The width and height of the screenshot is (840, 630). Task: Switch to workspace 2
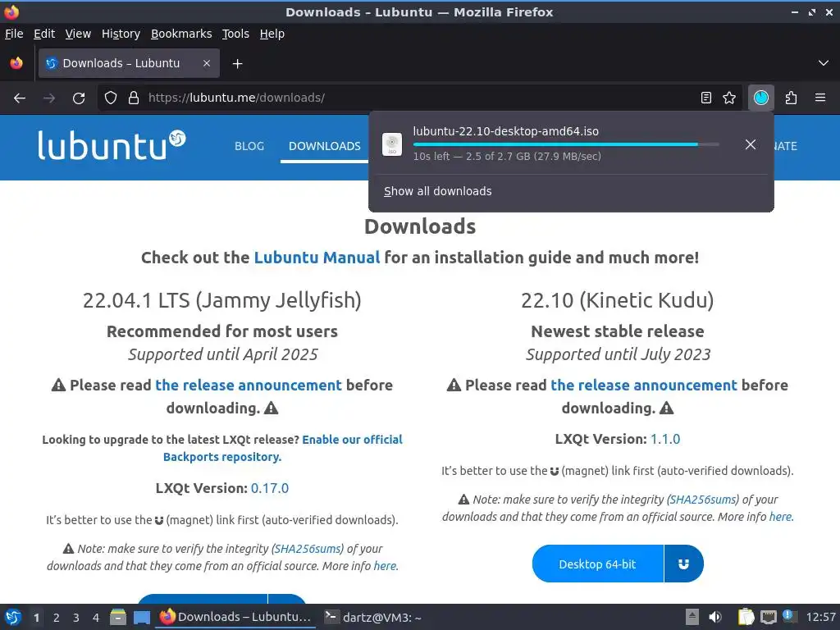click(57, 618)
